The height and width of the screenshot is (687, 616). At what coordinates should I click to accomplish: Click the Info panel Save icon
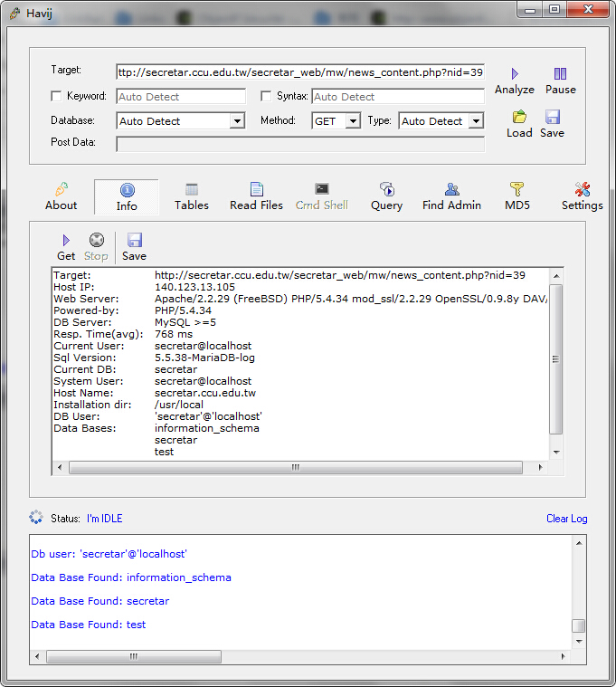[x=135, y=240]
